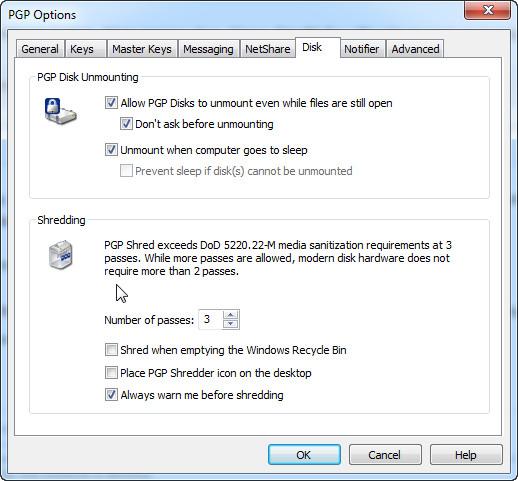
Task: Toggle Don't ask before unmounting checkbox
Action: coord(126,124)
